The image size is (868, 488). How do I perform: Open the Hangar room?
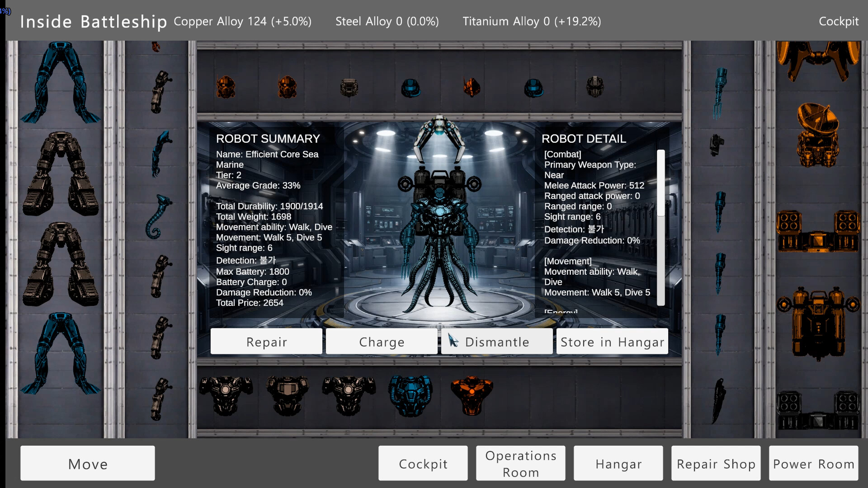618,464
